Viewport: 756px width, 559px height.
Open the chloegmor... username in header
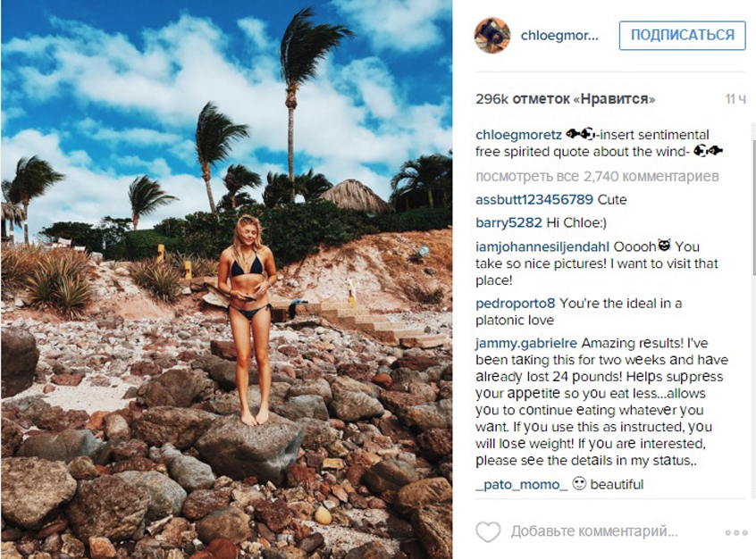[559, 36]
